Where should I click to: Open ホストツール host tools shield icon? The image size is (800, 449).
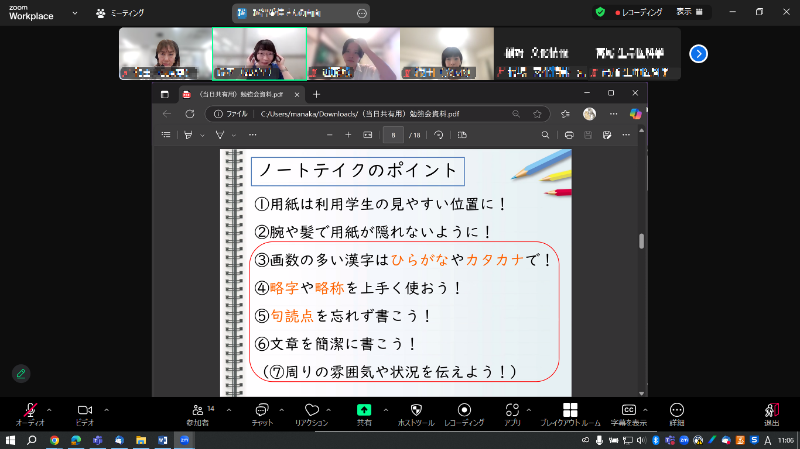pyautogui.click(x=416, y=410)
